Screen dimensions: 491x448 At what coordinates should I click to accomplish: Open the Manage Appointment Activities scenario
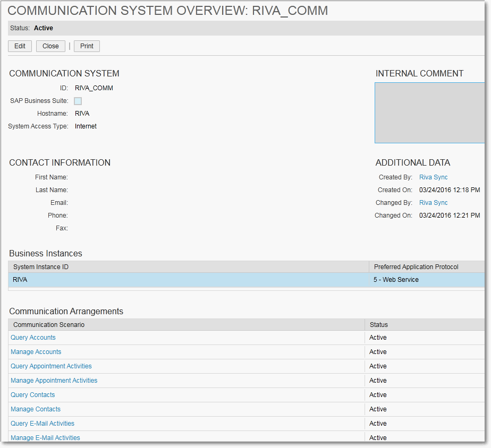[x=54, y=380]
